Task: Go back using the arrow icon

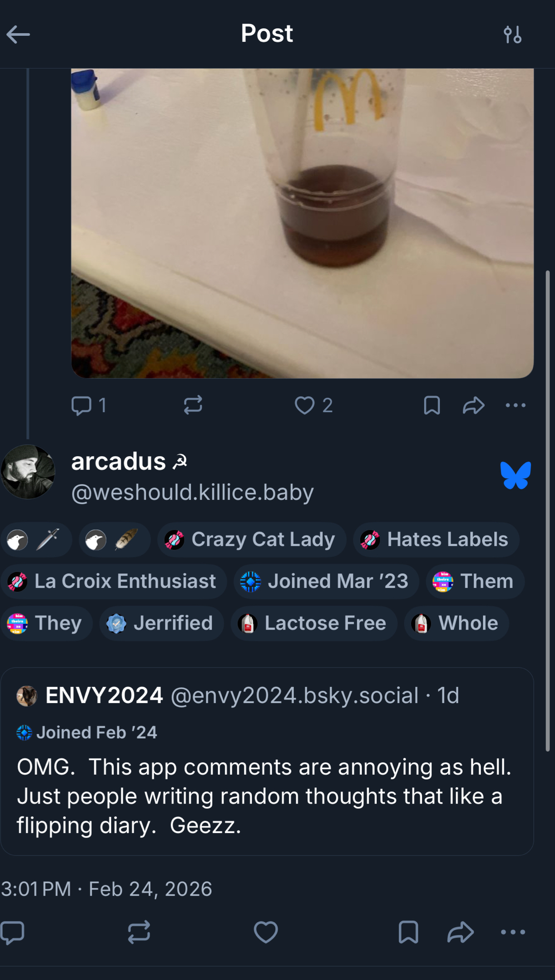Action: [18, 34]
